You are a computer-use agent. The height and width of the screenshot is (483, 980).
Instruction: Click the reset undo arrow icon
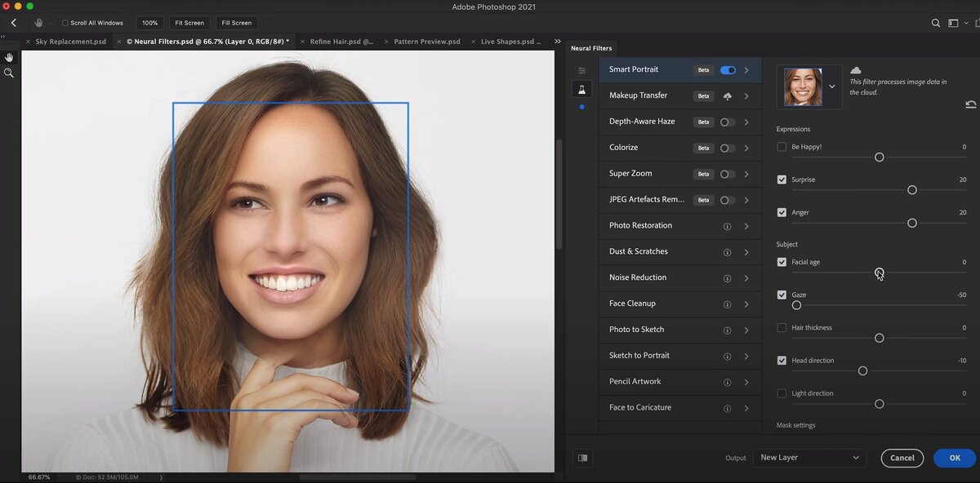[970, 104]
